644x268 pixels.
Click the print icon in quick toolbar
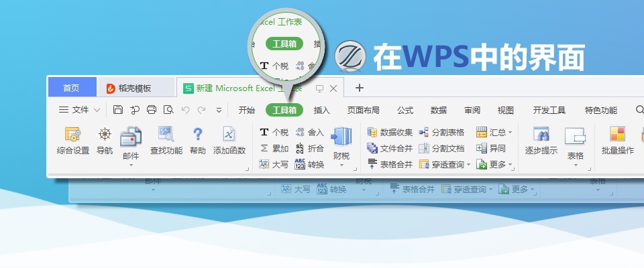tap(152, 110)
